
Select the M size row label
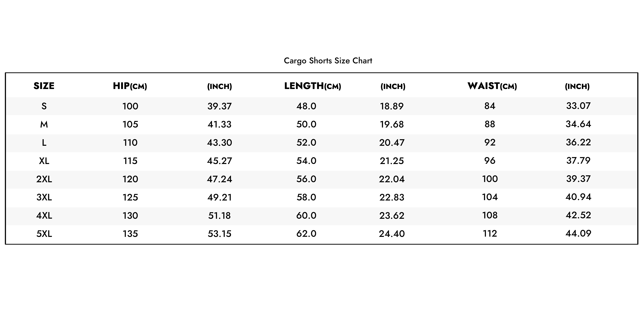[x=44, y=124]
